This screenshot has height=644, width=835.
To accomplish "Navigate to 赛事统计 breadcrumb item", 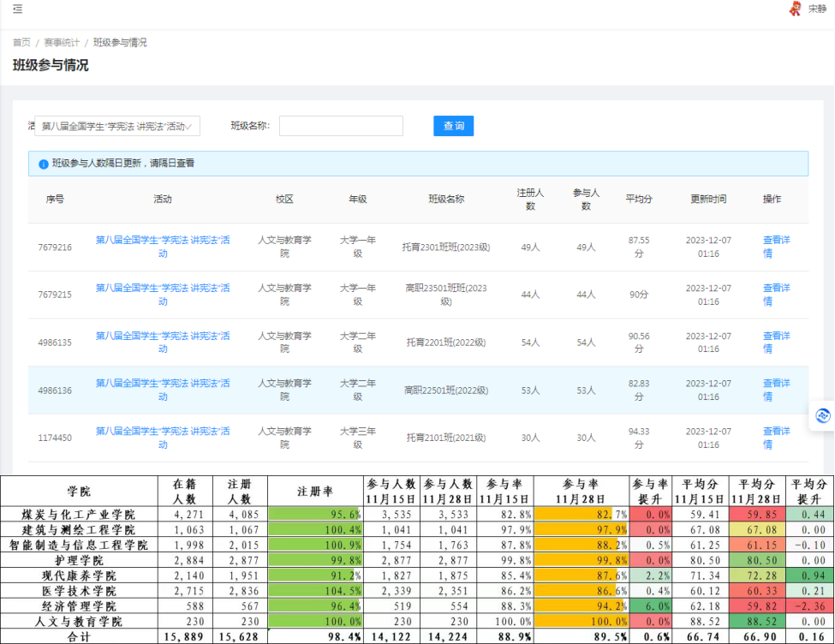I will click(x=60, y=42).
